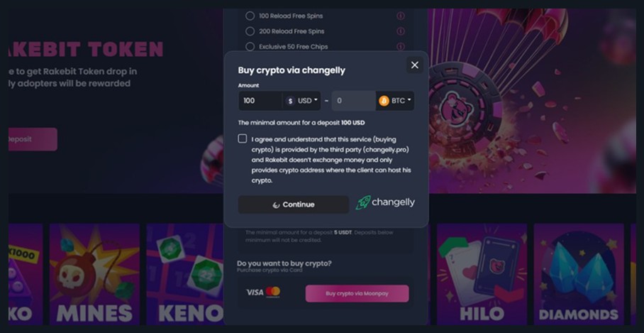
Task: Click the info icon beside 200 Reload Free Spins
Action: point(401,31)
